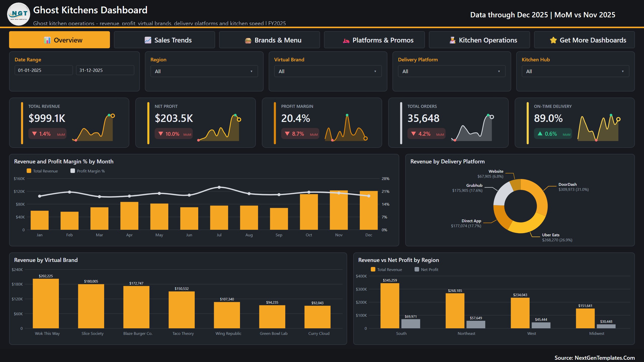Click the Grubhub label on donut chart
This screenshot has height=362, width=644.
click(x=474, y=185)
